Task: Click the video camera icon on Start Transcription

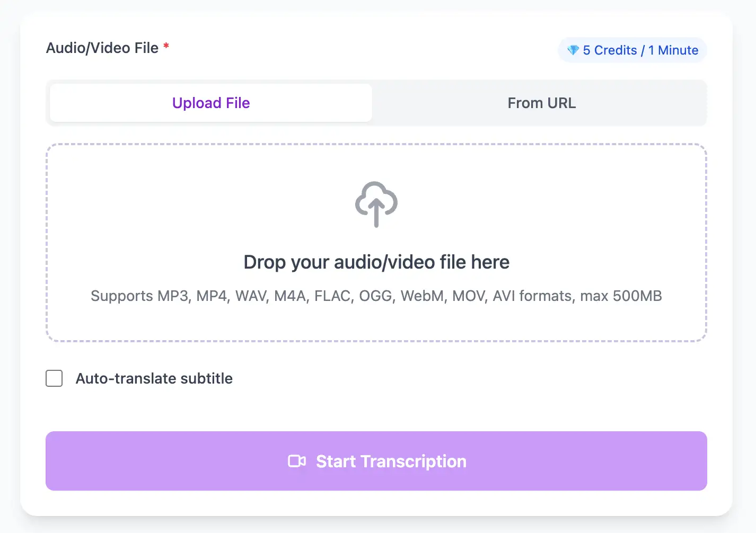Action: (296, 461)
